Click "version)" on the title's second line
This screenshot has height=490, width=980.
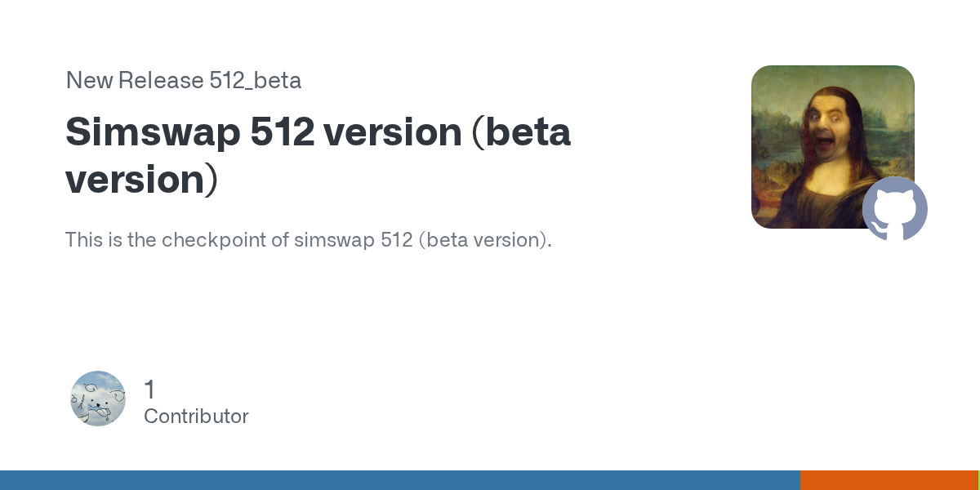click(x=142, y=180)
